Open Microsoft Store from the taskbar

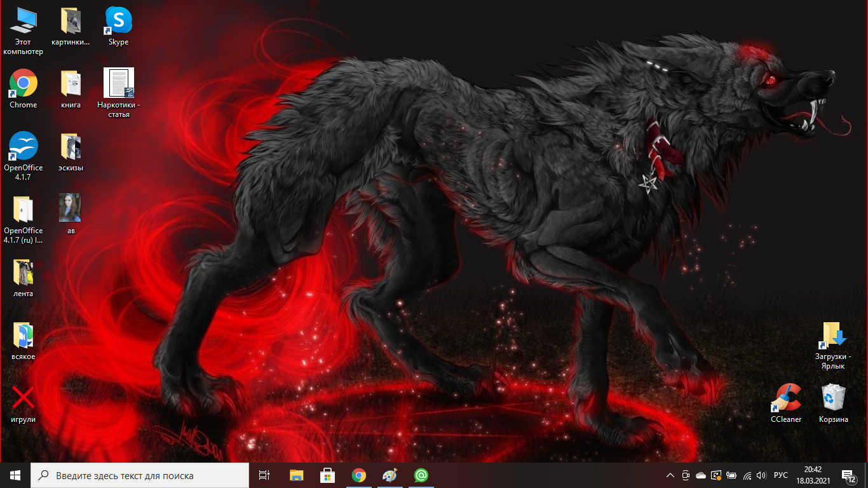click(x=328, y=475)
